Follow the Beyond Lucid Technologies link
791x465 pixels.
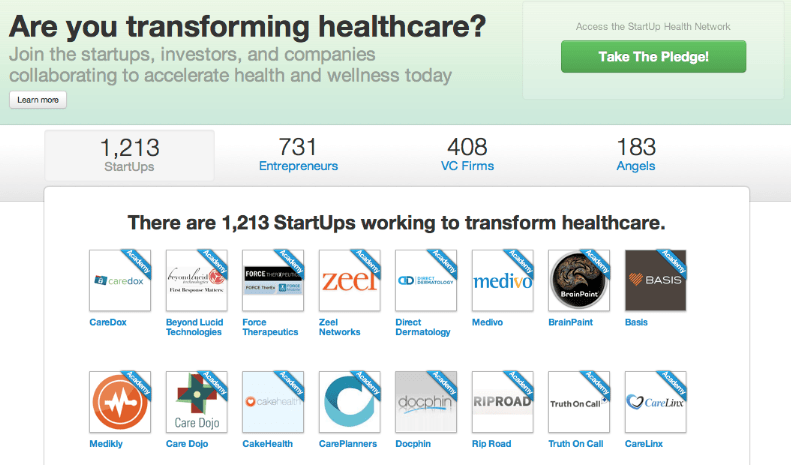pos(193,327)
